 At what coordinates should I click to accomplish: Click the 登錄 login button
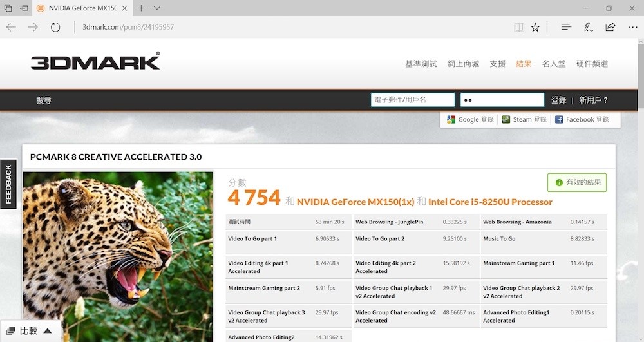(x=558, y=100)
